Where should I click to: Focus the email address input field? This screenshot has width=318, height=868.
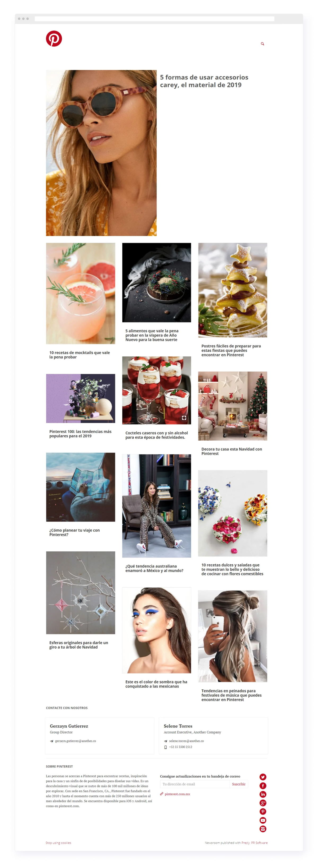tap(195, 784)
